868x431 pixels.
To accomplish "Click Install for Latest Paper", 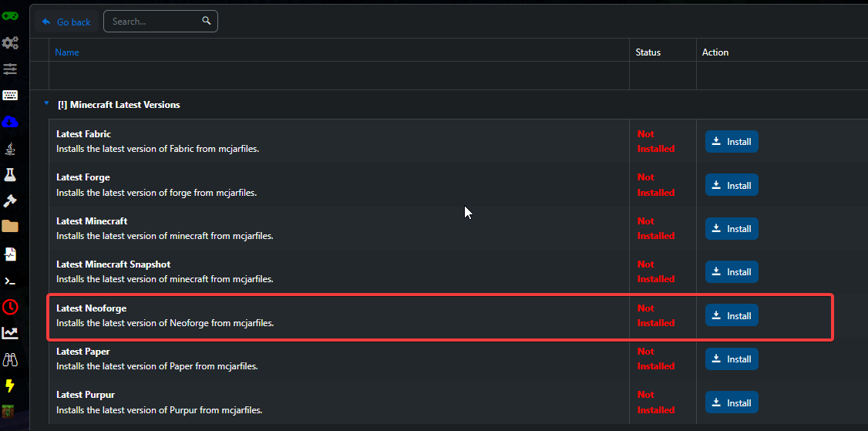I will coord(732,359).
